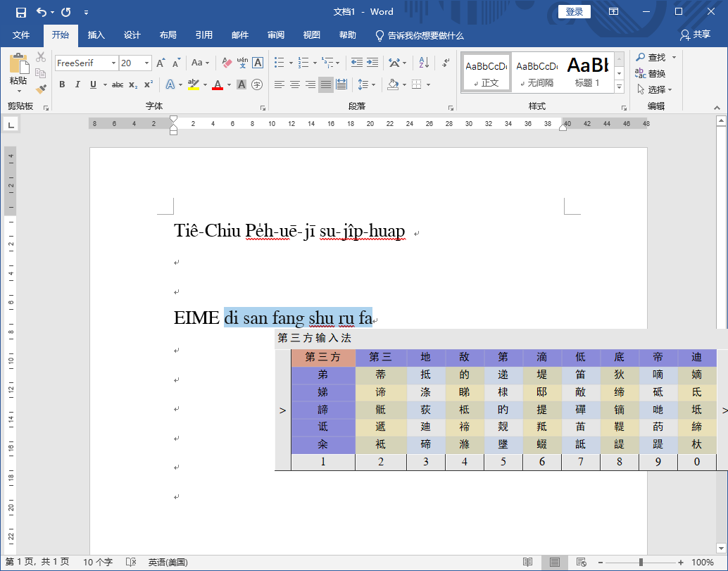Increase paragraph indent
The height and width of the screenshot is (571, 728).
click(x=372, y=63)
